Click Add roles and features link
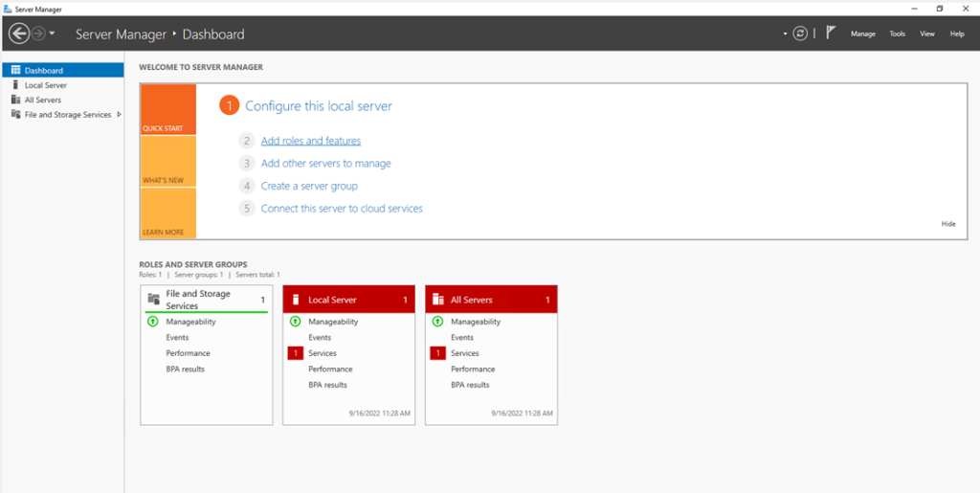The image size is (980, 493). pos(311,141)
